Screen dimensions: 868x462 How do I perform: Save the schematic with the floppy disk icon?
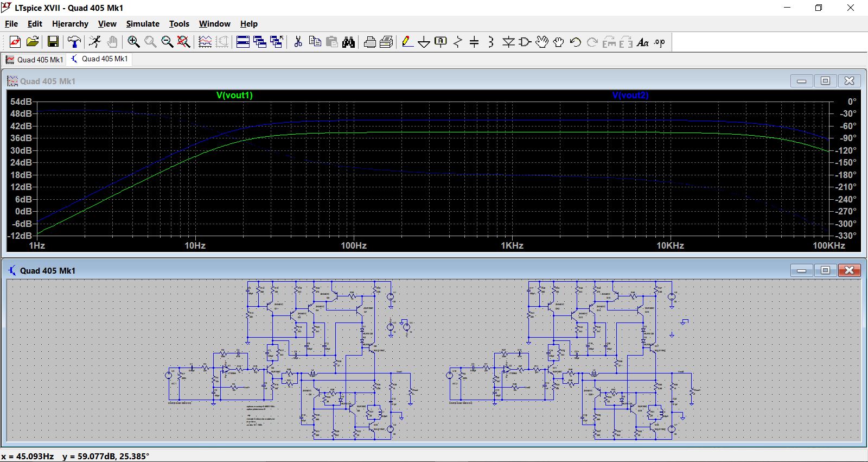coord(53,42)
